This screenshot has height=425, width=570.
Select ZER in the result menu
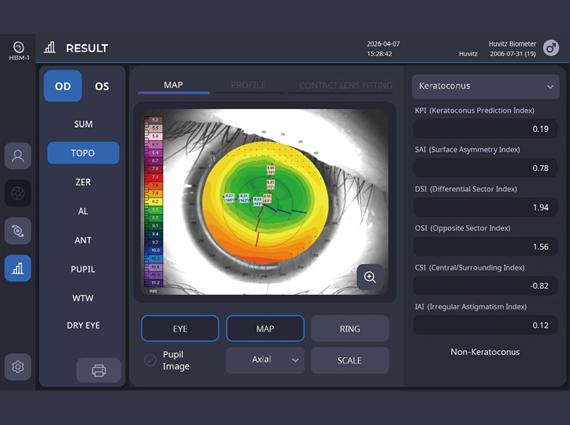click(x=83, y=182)
